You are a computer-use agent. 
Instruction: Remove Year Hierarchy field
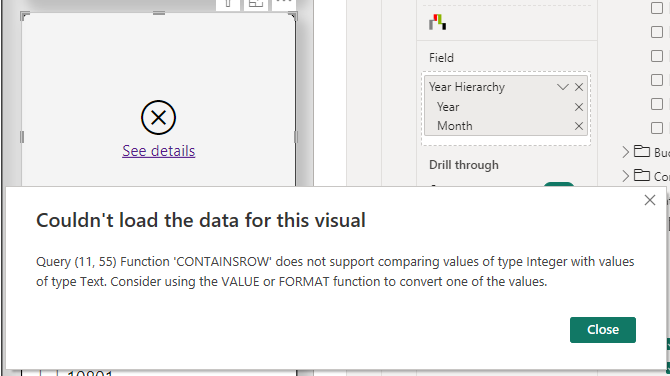[x=579, y=87]
